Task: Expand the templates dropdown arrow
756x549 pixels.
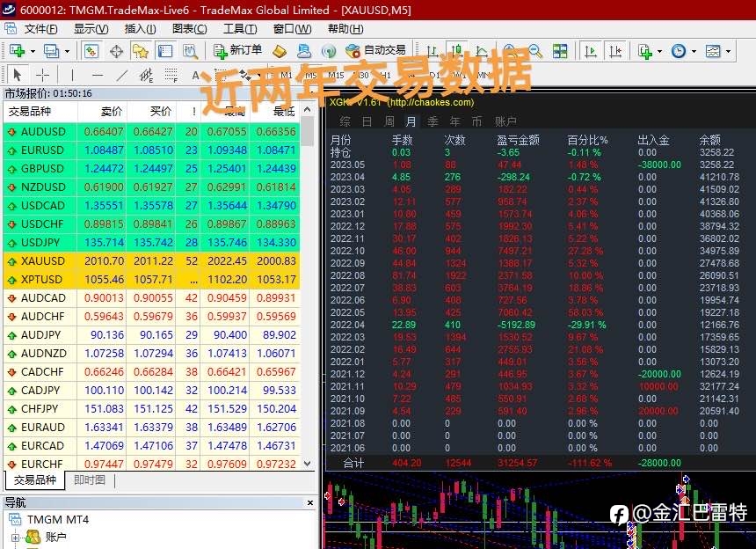Action: (x=728, y=51)
